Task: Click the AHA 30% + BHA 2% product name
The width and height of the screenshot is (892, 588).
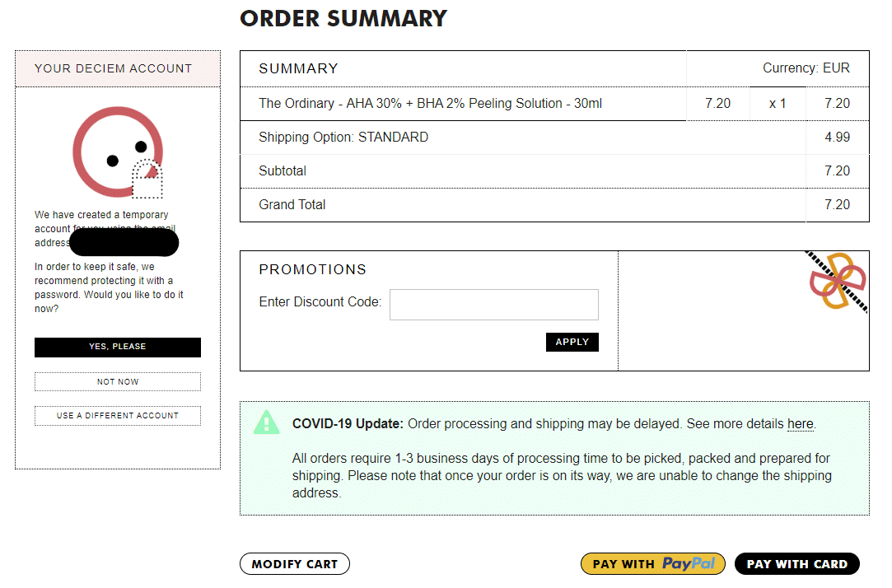Action: 430,104
